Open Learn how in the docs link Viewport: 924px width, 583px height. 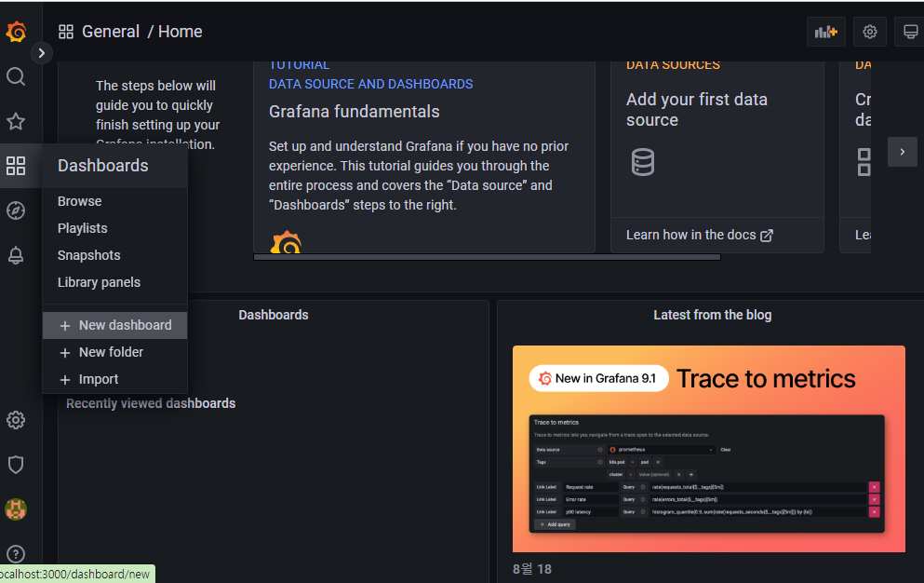[x=700, y=235]
